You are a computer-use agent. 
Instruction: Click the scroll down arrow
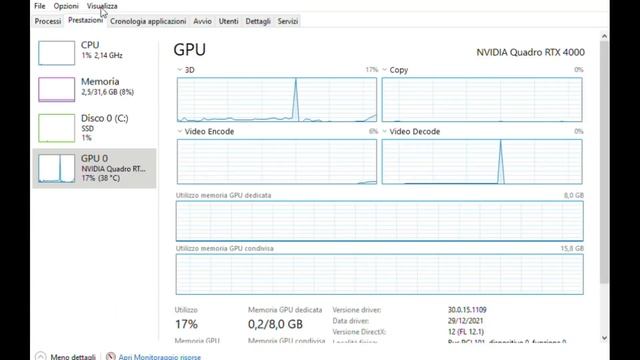click(x=604, y=338)
